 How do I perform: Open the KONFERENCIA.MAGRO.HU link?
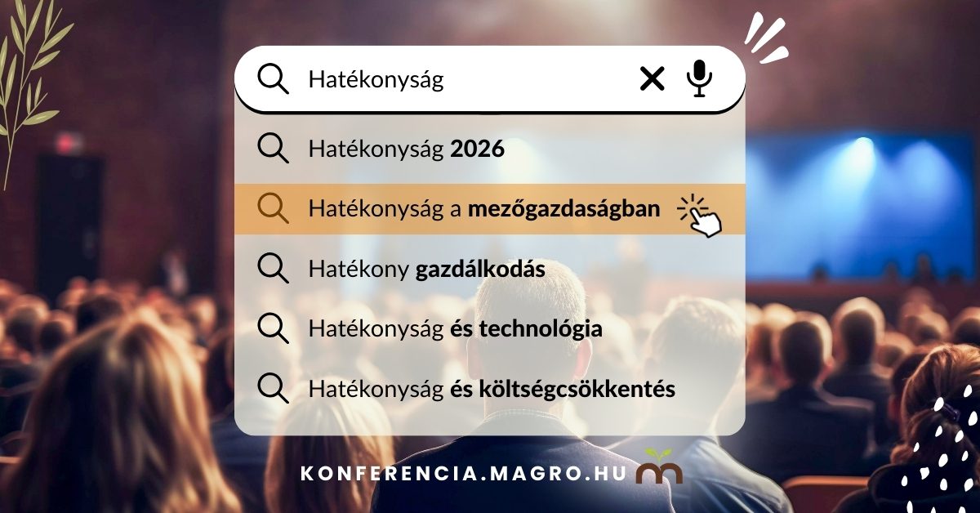click(x=463, y=473)
